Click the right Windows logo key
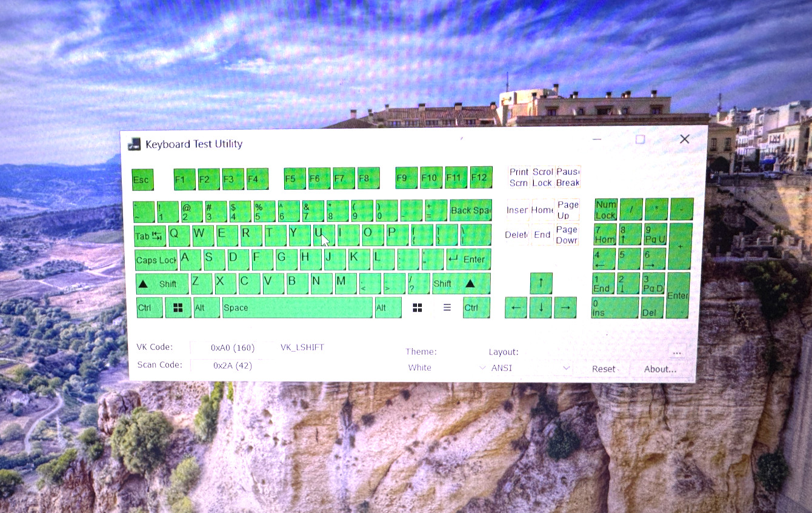 [418, 307]
